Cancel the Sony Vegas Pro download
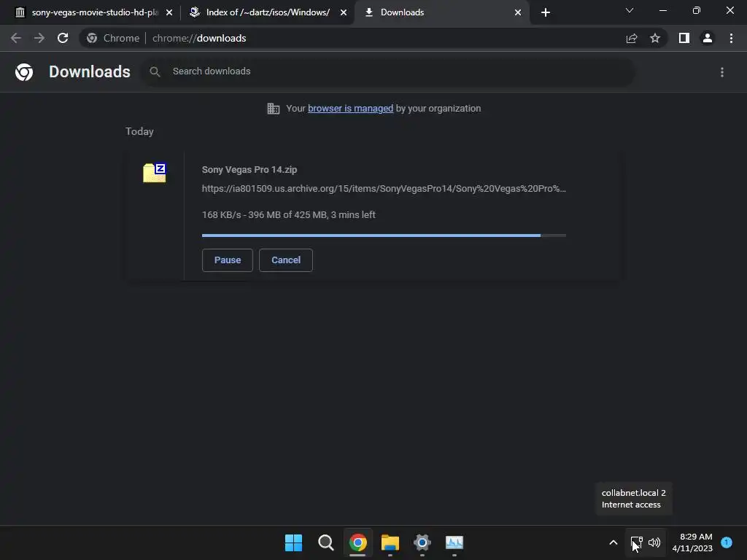Viewport: 747px width, 560px height. click(x=286, y=260)
